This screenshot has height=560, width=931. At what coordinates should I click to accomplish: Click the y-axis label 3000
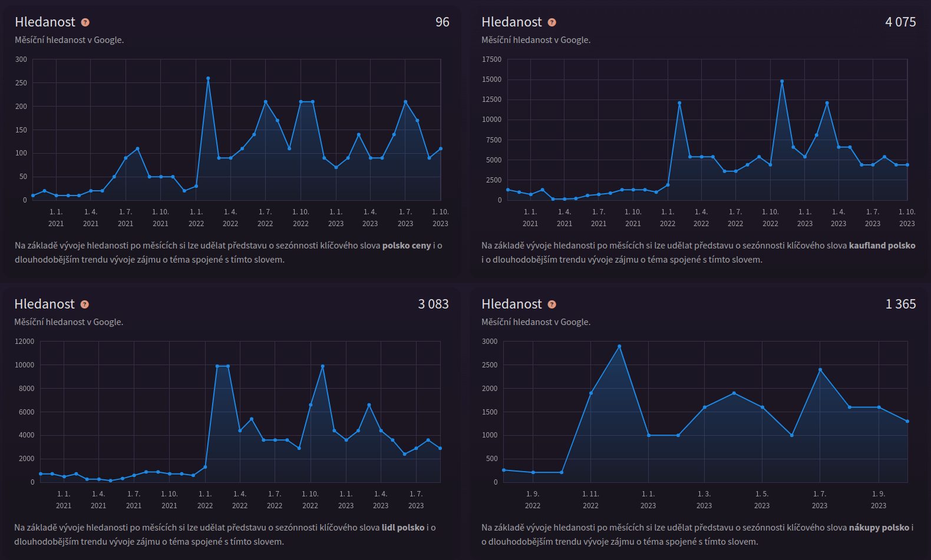pos(490,342)
